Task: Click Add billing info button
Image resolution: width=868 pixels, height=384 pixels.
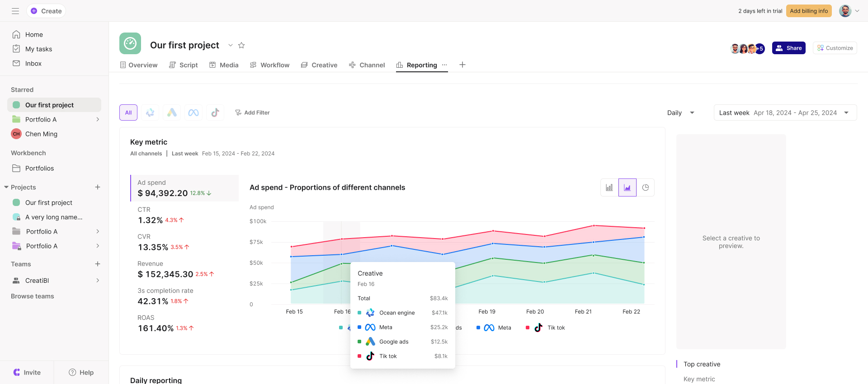Action: 809,11
